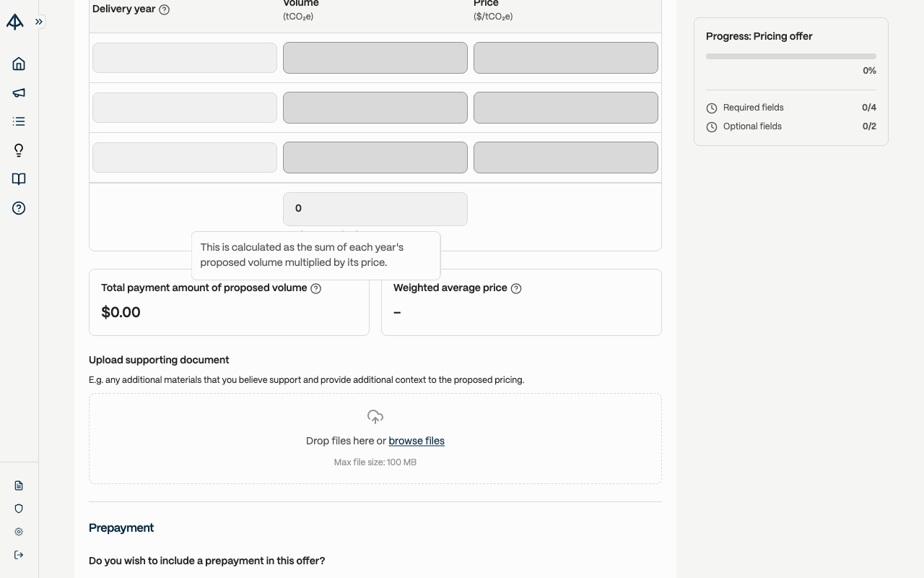924x578 pixels.
Task: Click the Delivery year help icon
Action: (164, 9)
